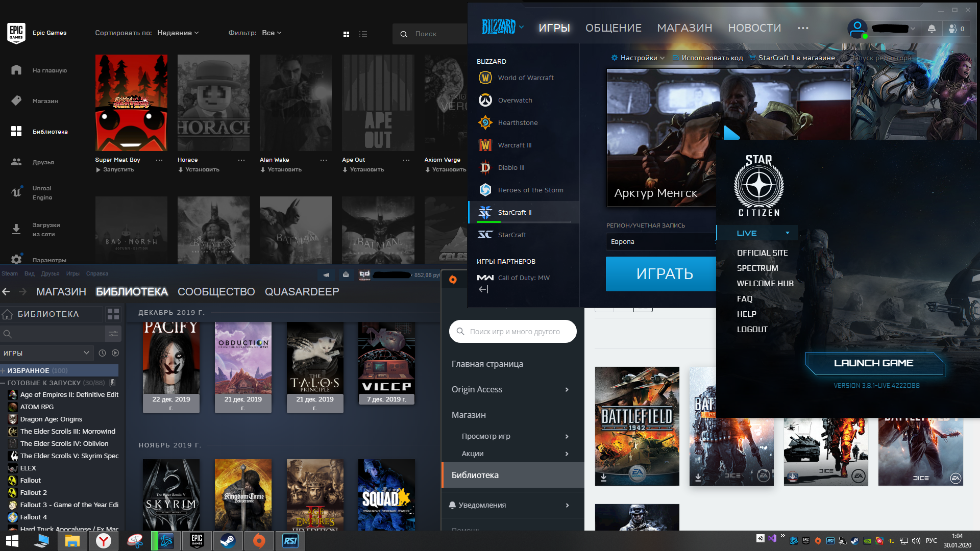Open Steam СООБЩЕСТВО tab
The image size is (980, 551).
click(x=216, y=291)
